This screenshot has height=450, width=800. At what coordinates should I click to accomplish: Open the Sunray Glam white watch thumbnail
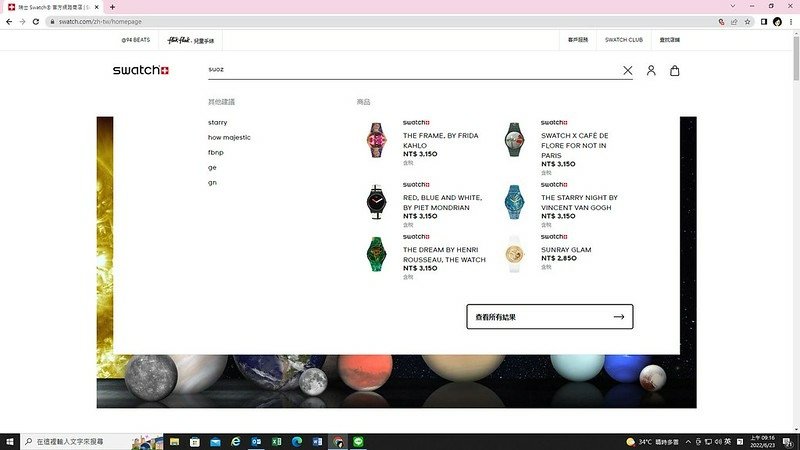(514, 254)
